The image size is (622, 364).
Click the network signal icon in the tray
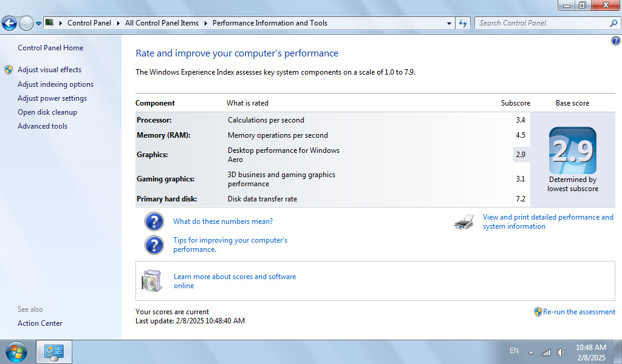tap(546, 352)
